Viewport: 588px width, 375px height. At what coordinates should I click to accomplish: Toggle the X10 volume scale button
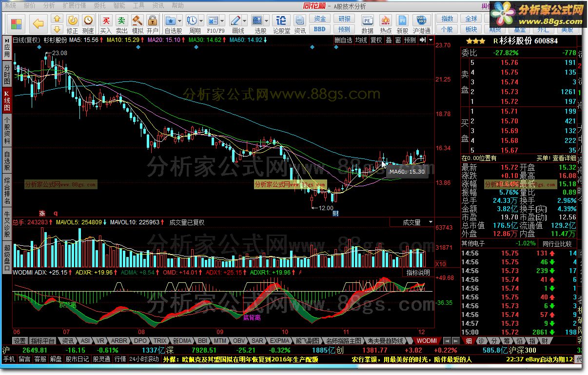click(440, 264)
